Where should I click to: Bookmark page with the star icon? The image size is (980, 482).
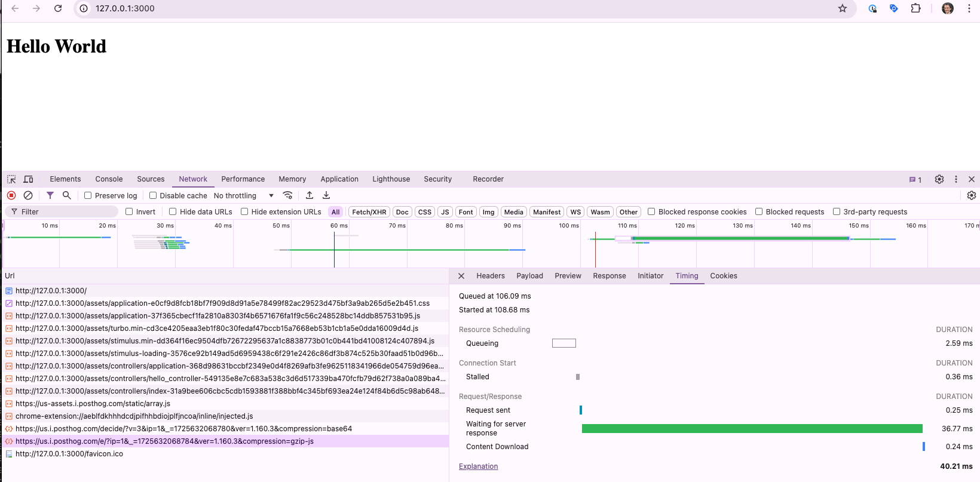pos(843,8)
